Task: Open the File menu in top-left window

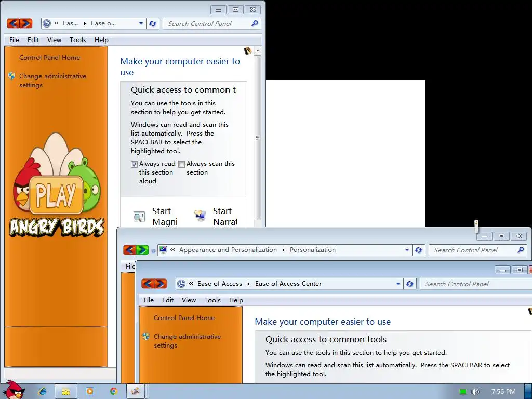Action: tap(14, 39)
